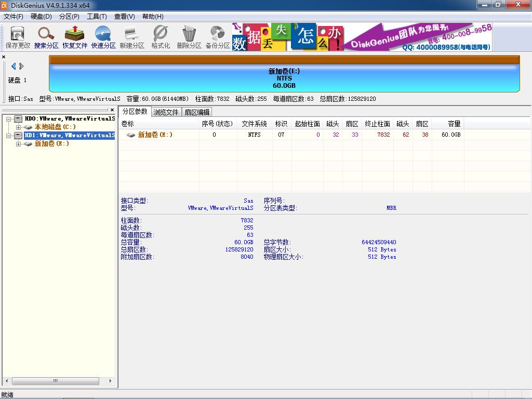Click the NTFS cell in partition row

(255, 135)
